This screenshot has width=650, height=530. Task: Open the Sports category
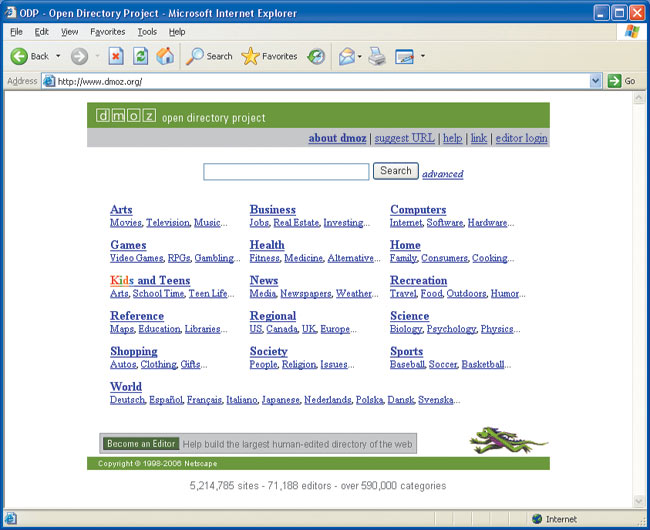tap(407, 351)
